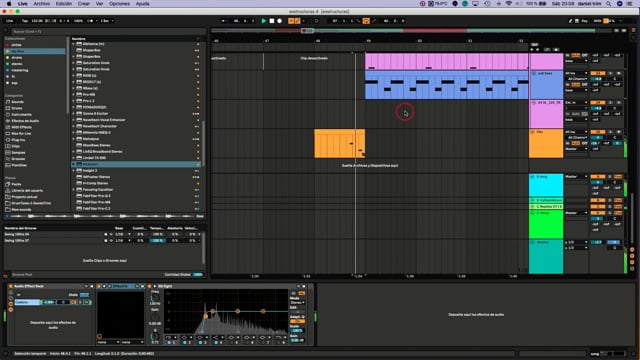Screen dimensions: 640x360
Task: Select Lindell 7X-500 in browser list
Action: (95, 158)
